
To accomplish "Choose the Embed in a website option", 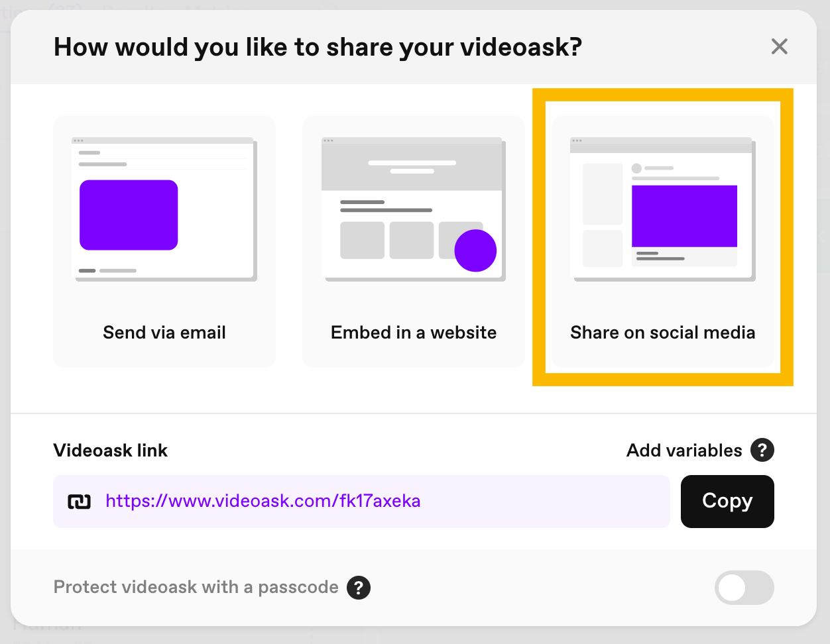I will pyautogui.click(x=414, y=241).
